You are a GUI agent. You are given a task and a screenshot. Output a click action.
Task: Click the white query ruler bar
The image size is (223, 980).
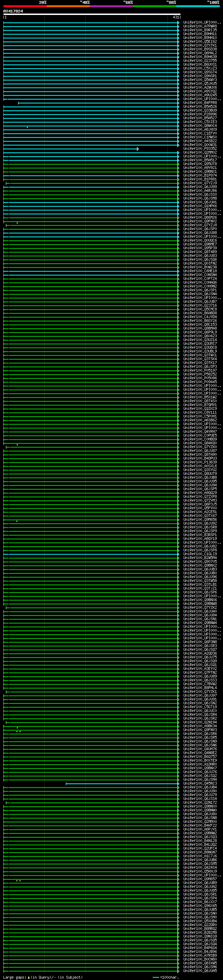(x=92, y=15)
